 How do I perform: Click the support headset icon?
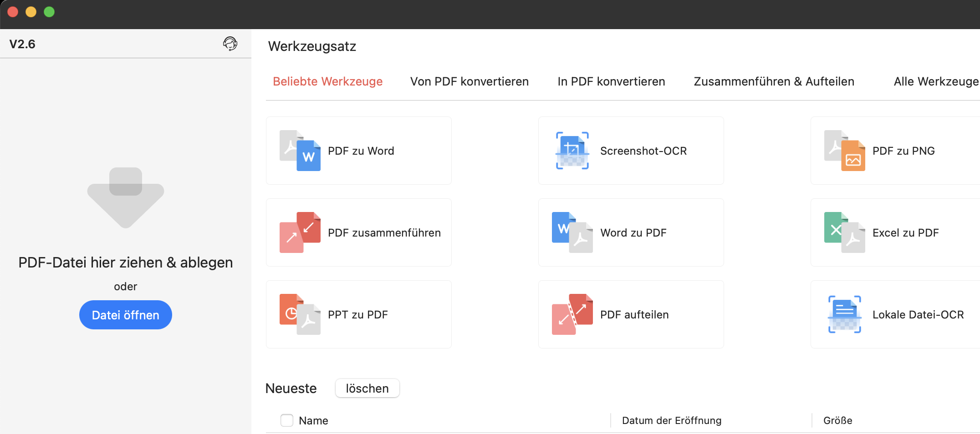[x=230, y=44]
